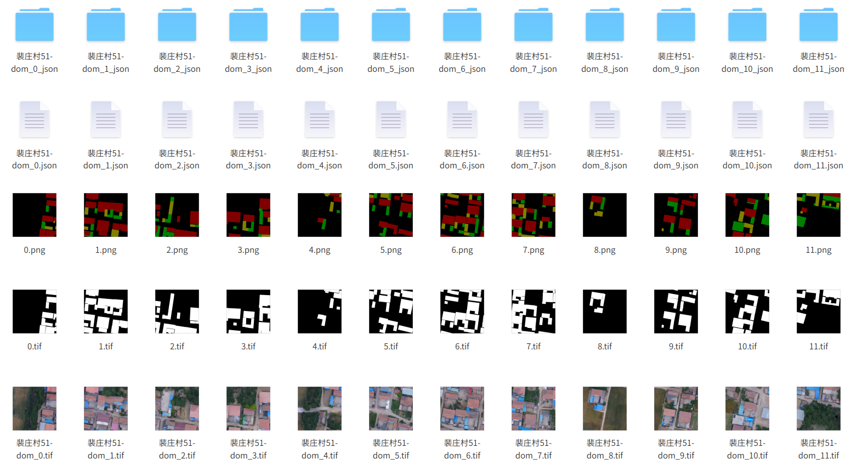The image size is (868, 470).
Task: Select the 6.tif mask thumbnail
Action: pyautogui.click(x=462, y=312)
